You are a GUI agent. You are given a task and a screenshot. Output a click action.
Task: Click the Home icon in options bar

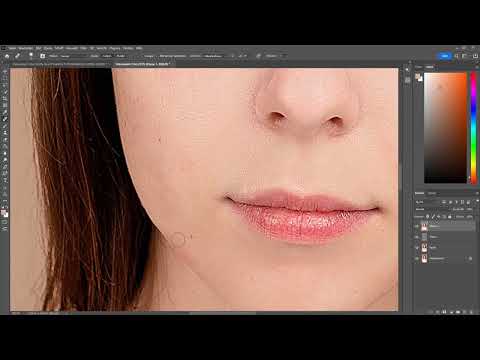(7, 56)
